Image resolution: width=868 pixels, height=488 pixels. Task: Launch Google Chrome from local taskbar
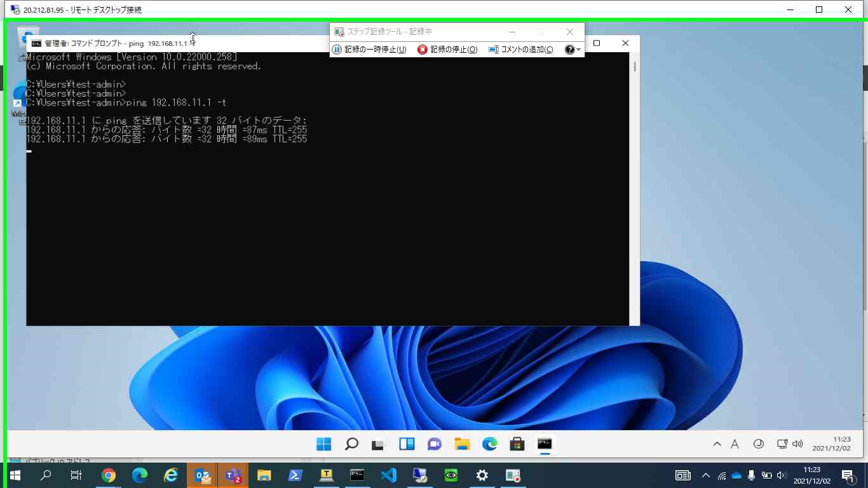(x=109, y=475)
